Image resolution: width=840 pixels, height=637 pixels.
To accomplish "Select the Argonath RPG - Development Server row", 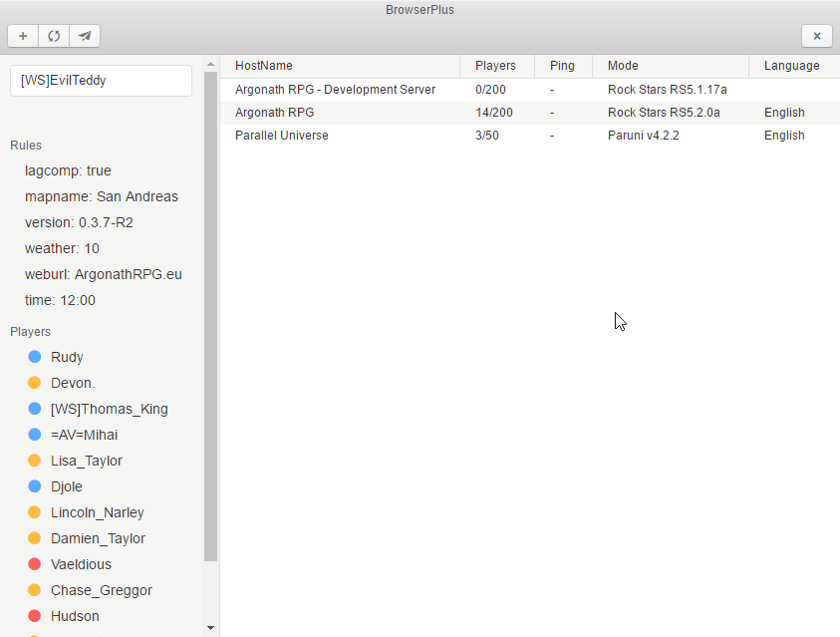I will pos(530,90).
